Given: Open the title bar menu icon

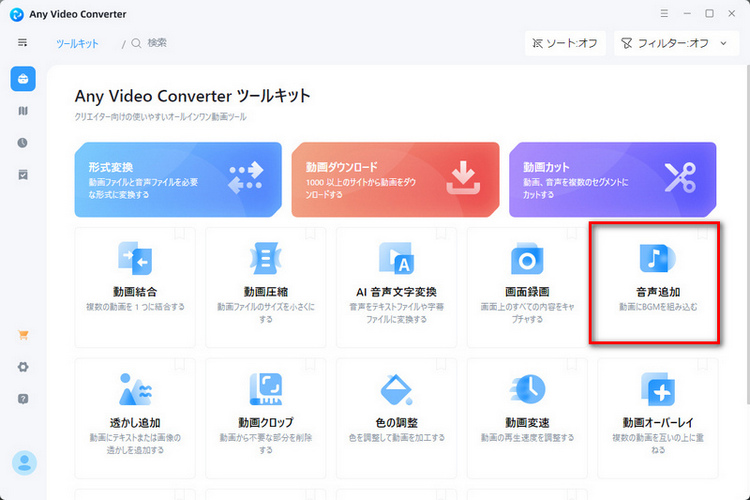Looking at the screenshot, I should 664,13.
